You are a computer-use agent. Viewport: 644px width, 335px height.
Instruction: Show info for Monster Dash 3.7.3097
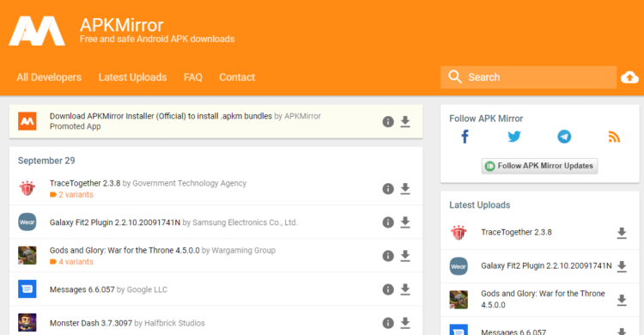point(388,323)
